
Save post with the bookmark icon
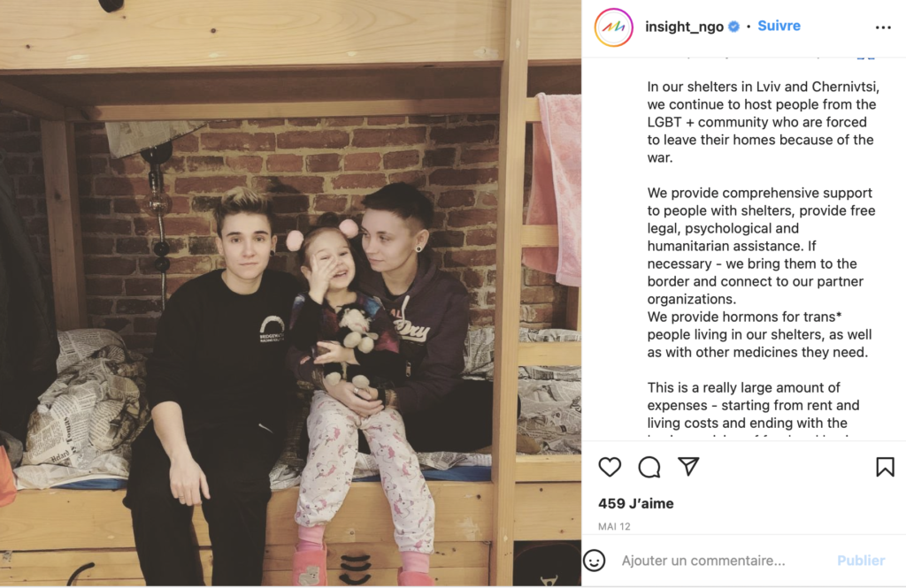[x=885, y=467]
